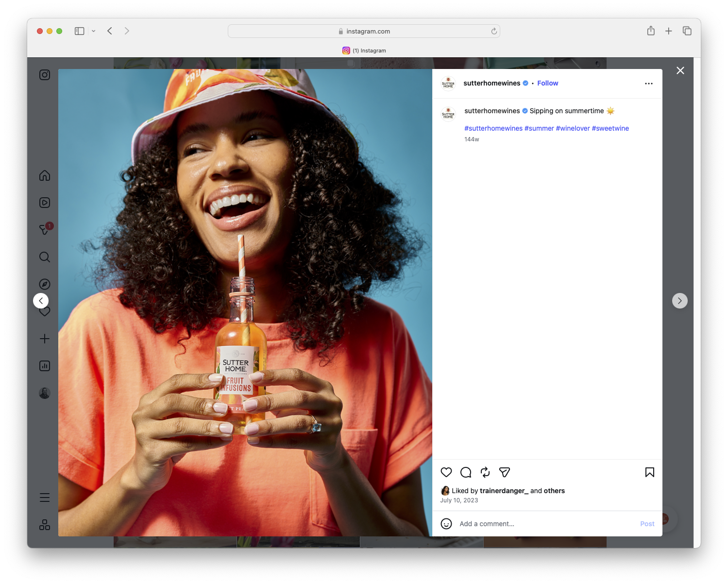Open the #summer hashtag link

click(539, 128)
